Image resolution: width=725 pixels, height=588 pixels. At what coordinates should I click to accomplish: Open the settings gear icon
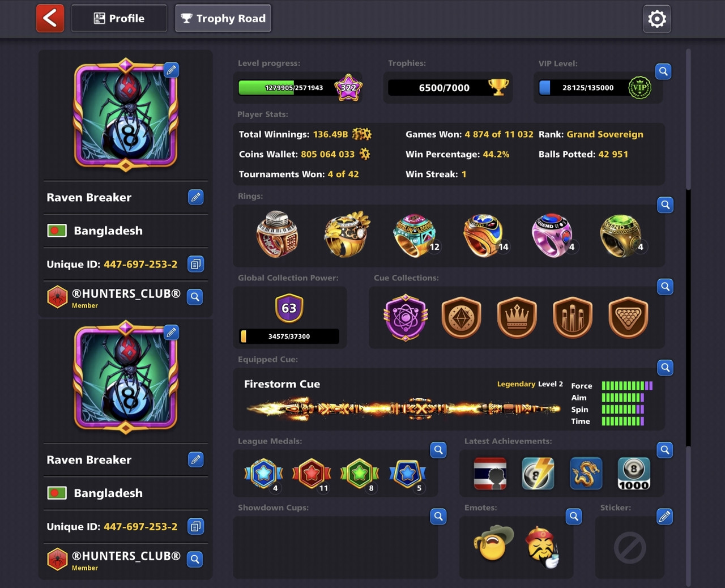(x=656, y=19)
